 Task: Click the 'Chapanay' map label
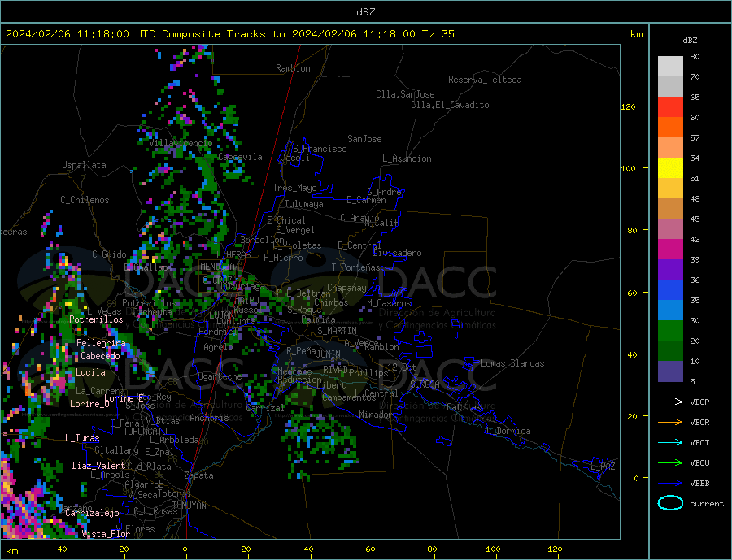pyautogui.click(x=346, y=288)
